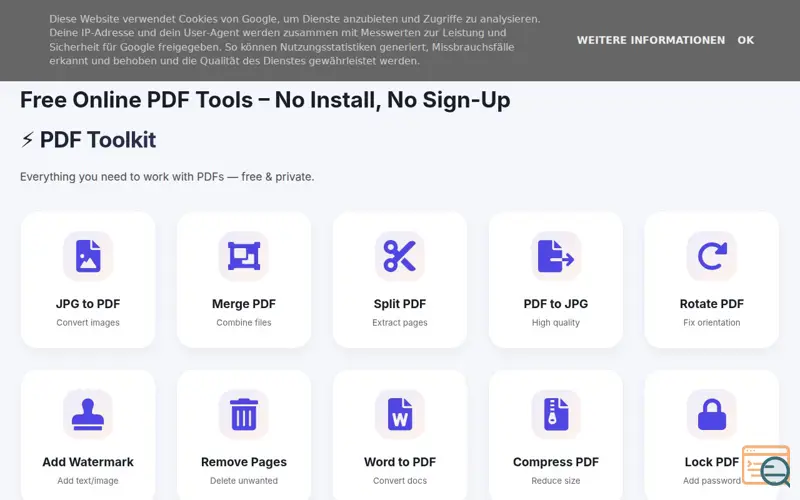Viewport: 800px width, 500px height.
Task: Select the Lock PDF title
Action: (711, 462)
